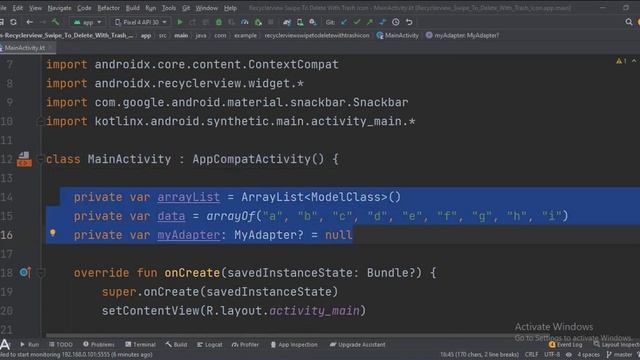Close the MainActivity.kt tab
This screenshot has height=360, width=640.
[x=51, y=48]
